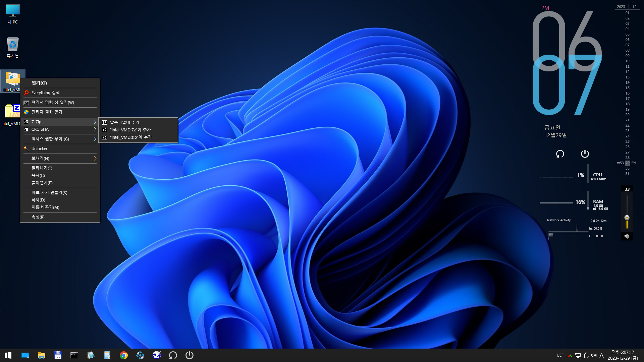Click the 12월29일 date text

[555, 135]
